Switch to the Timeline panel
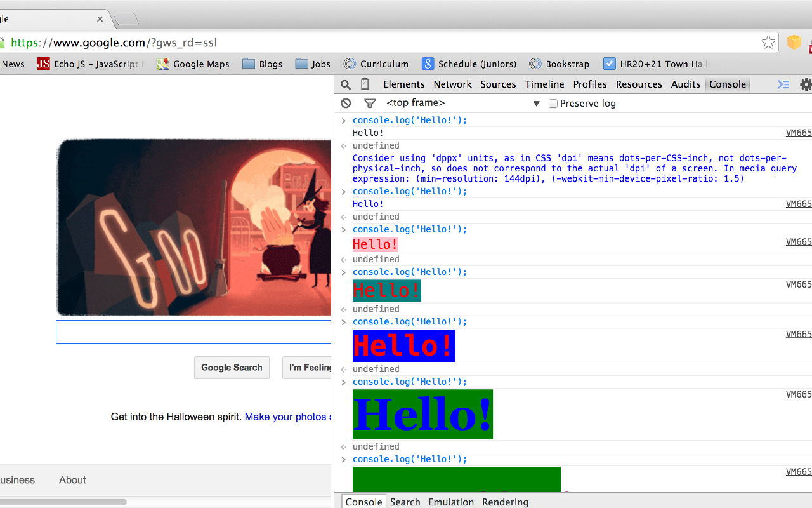The image size is (812, 508). [x=544, y=84]
